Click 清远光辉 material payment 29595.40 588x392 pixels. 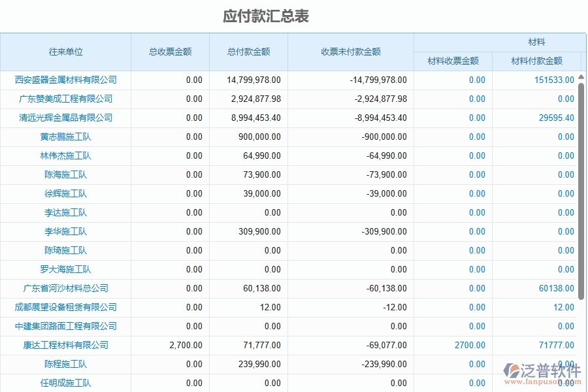[556, 118]
